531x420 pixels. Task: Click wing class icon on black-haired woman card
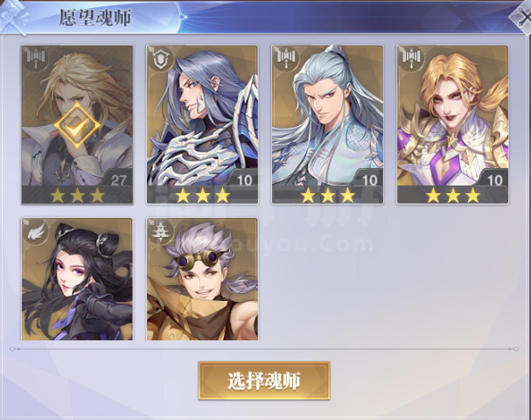coord(36,232)
